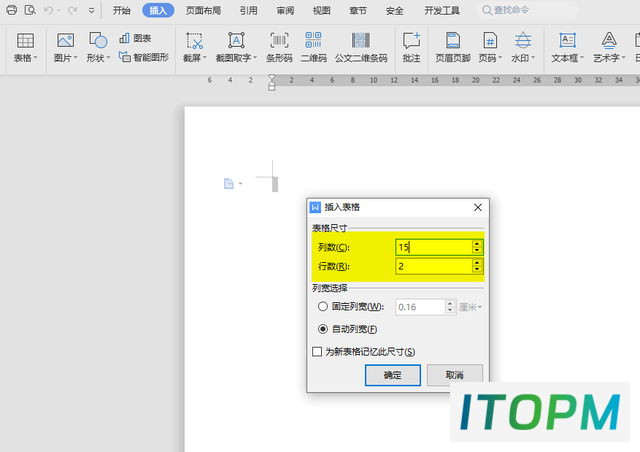The width and height of the screenshot is (640, 452).
Task: Switch to the 章节 tab
Action: coord(358,11)
